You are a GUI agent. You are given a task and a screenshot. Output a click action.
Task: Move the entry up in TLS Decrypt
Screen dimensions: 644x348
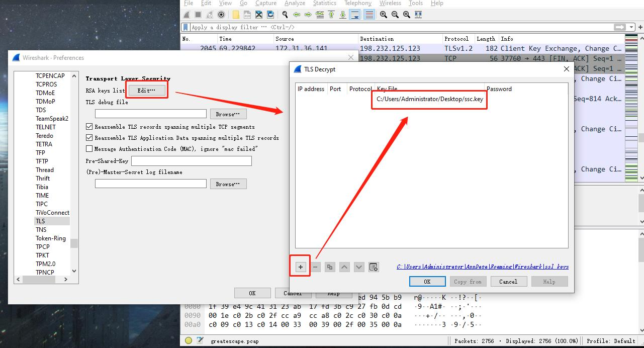pos(344,267)
